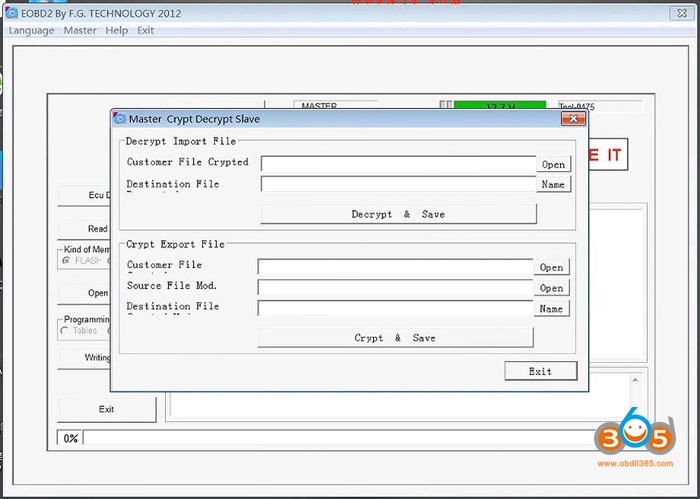
Task: Select the Tables radio button
Action: (64, 331)
